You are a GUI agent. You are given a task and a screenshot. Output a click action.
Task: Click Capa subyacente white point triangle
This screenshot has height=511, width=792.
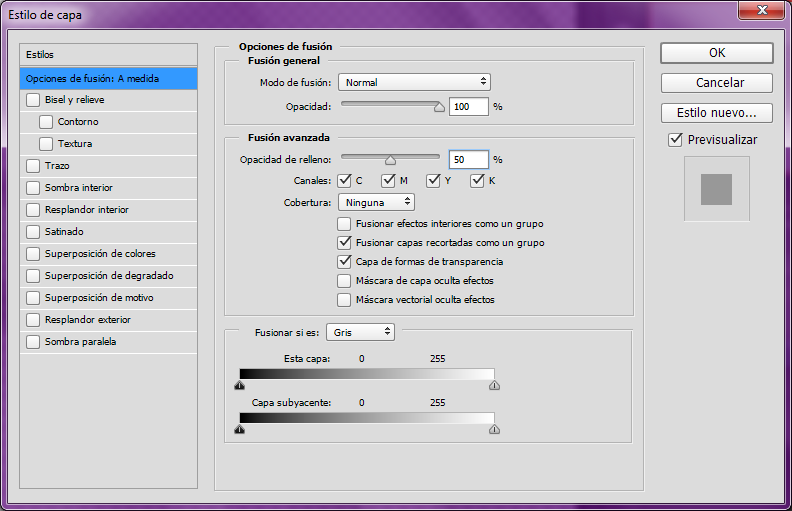tap(494, 429)
